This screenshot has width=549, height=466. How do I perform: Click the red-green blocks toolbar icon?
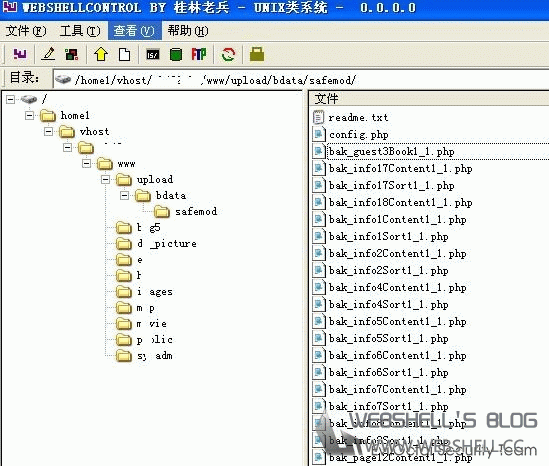pos(72,55)
